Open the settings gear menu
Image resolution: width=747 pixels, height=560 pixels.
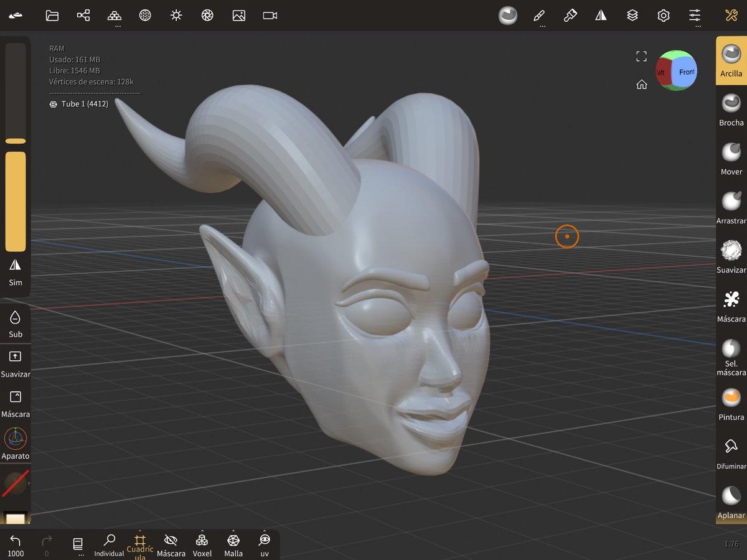pyautogui.click(x=664, y=16)
